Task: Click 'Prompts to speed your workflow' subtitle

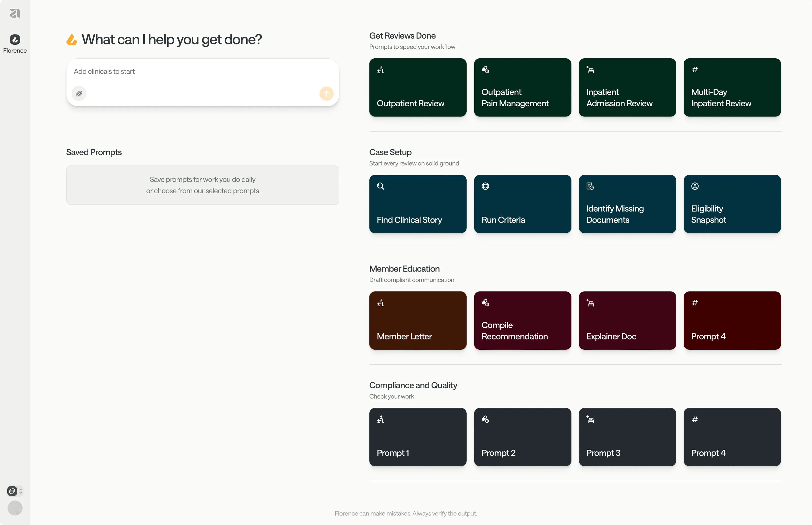Action: coord(412,47)
